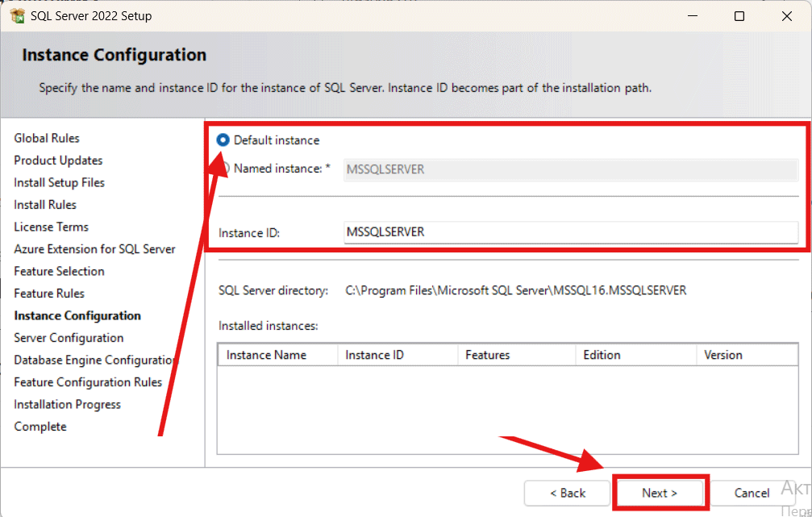Jump to the License Terms step

(x=51, y=227)
